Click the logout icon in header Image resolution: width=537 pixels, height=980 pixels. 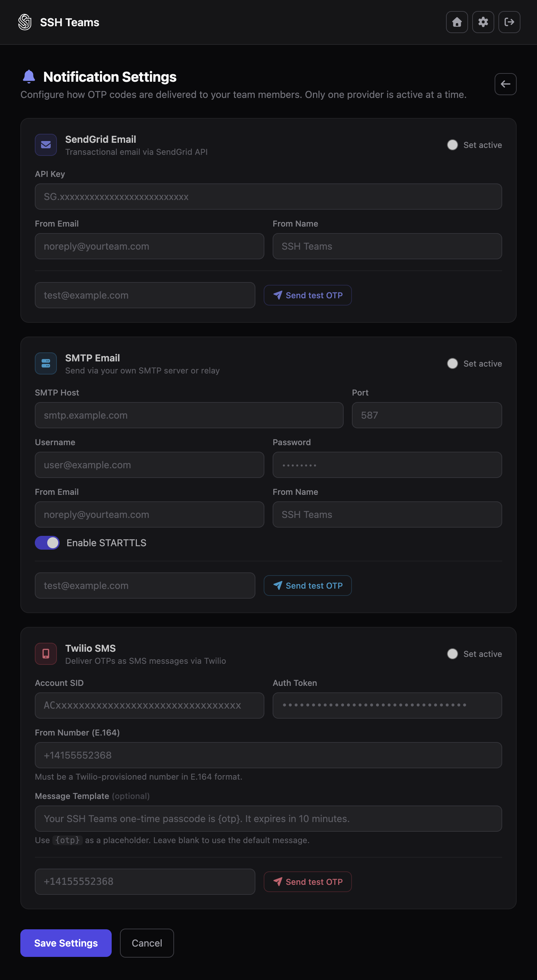click(509, 22)
